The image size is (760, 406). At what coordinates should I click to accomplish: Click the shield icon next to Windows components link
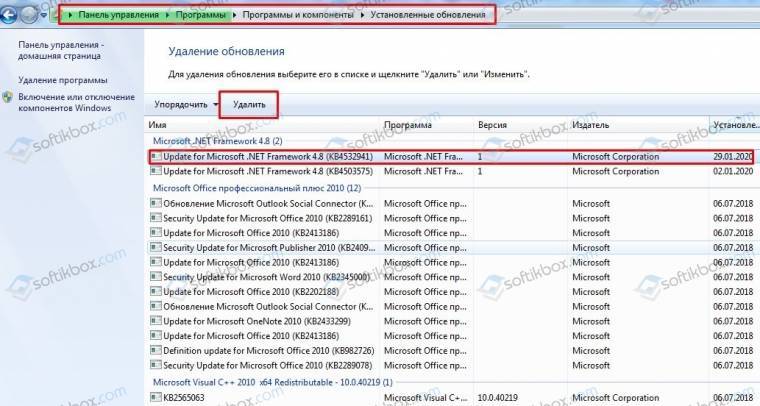pyautogui.click(x=7, y=97)
